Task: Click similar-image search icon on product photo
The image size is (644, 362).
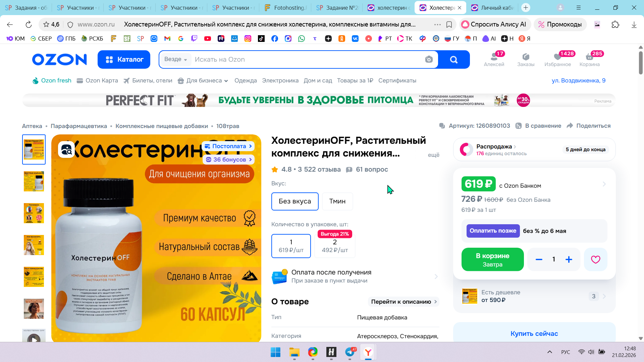Action: (66, 149)
